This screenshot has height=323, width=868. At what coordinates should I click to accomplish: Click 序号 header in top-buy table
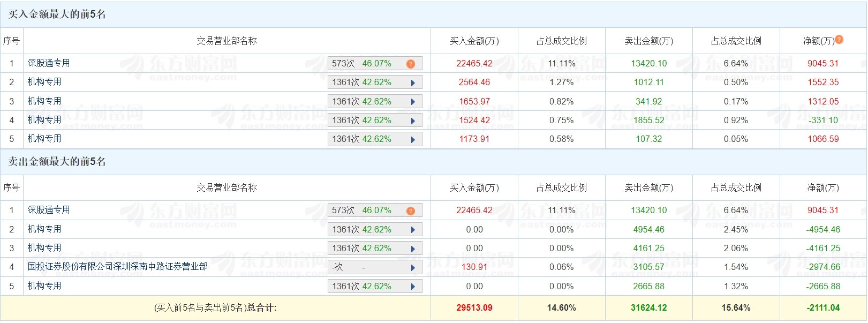tap(11, 41)
